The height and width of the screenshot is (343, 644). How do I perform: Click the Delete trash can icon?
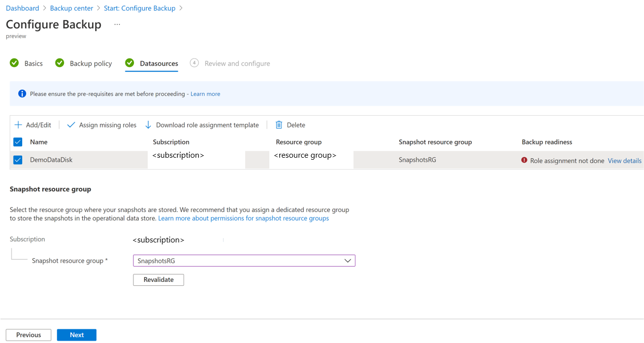click(x=279, y=125)
